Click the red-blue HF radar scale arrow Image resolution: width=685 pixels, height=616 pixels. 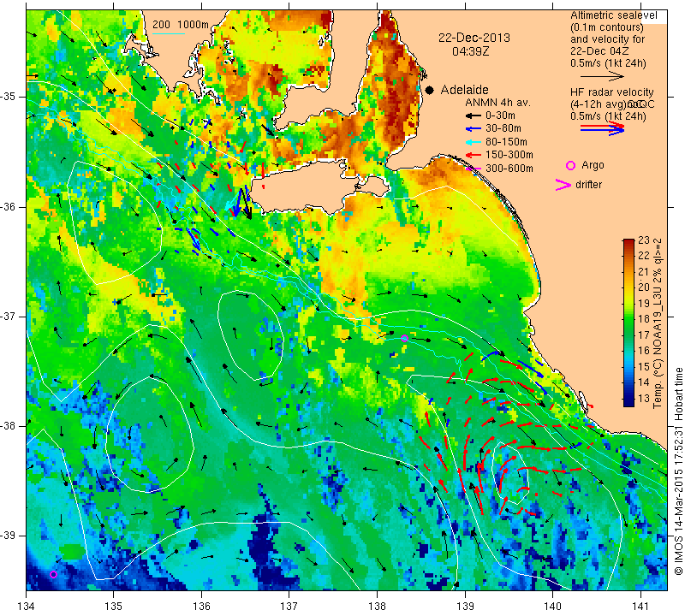coord(602,128)
